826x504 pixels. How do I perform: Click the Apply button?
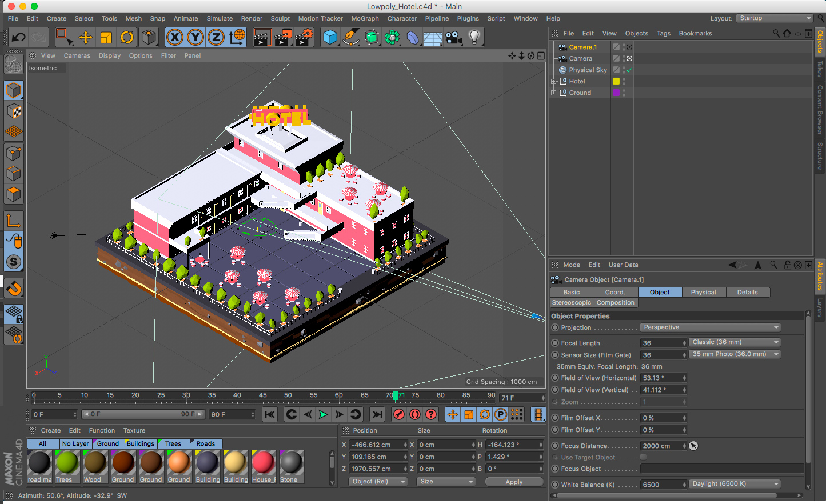pos(514,482)
